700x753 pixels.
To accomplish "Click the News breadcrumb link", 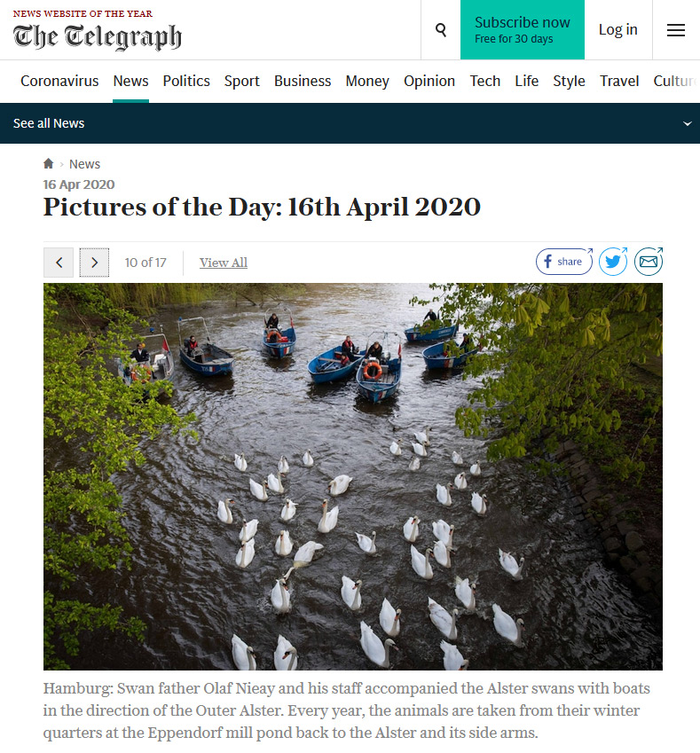I will [x=84, y=164].
